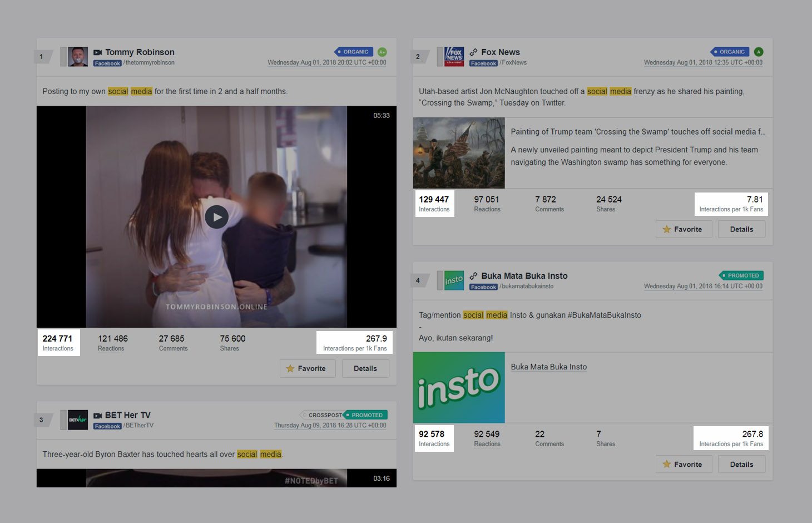812x523 pixels.
Task: Open Details for Buka Mata Buka Insto post
Action: 741,464
